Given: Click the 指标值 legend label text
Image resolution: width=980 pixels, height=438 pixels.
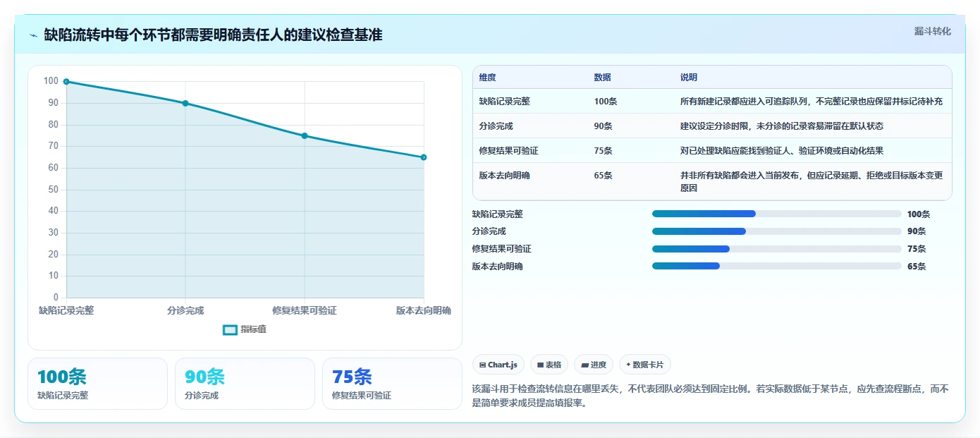Looking at the screenshot, I should pos(253,329).
